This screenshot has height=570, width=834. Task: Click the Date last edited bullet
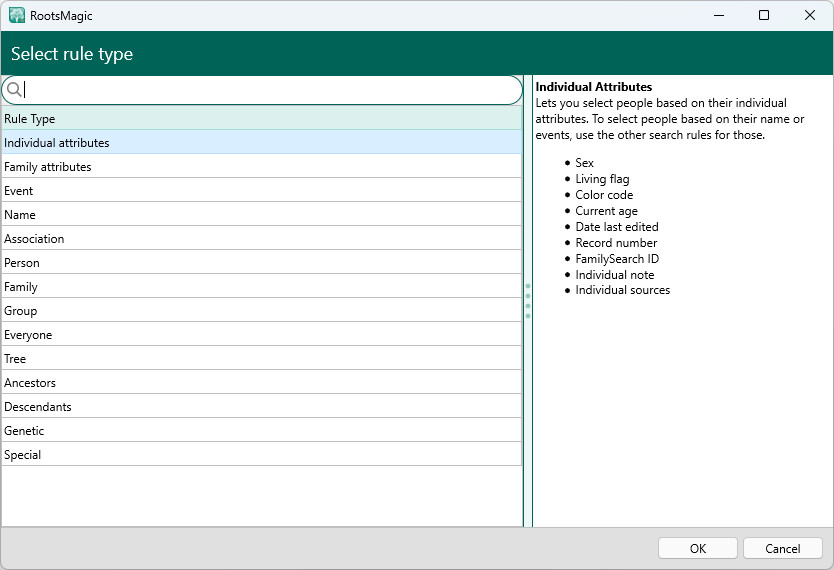coord(617,227)
